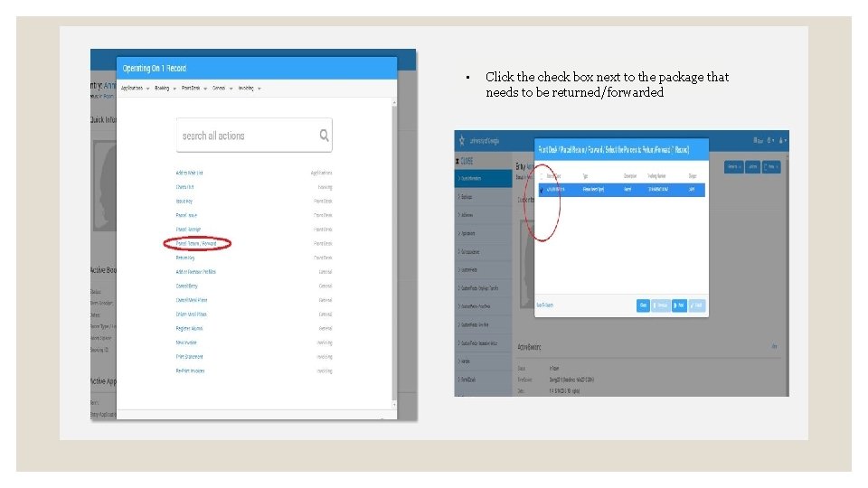The width and height of the screenshot is (868, 488).
Task: Click the New Invoice action link
Action: (x=186, y=343)
